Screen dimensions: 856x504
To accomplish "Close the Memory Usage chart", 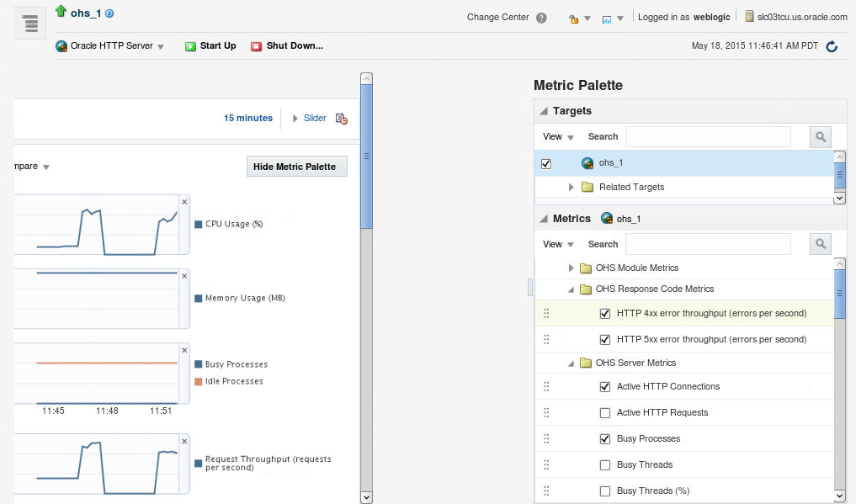I will tap(184, 276).
